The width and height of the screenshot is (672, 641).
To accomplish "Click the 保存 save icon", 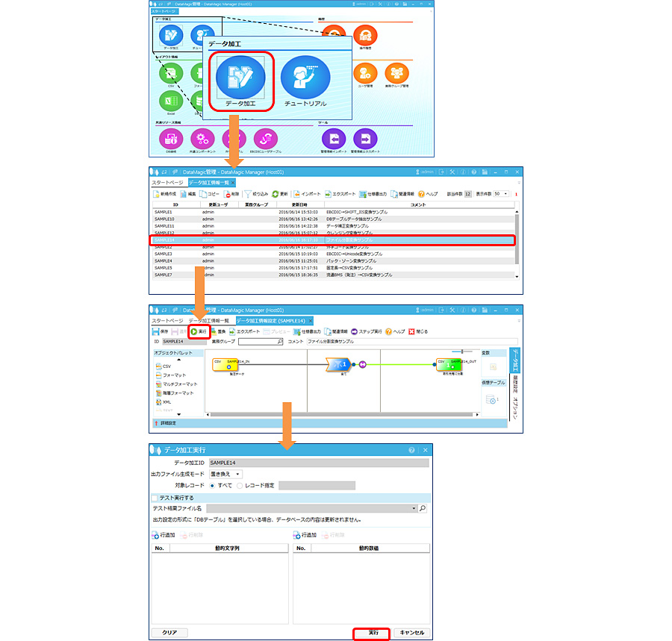I will [x=155, y=331].
